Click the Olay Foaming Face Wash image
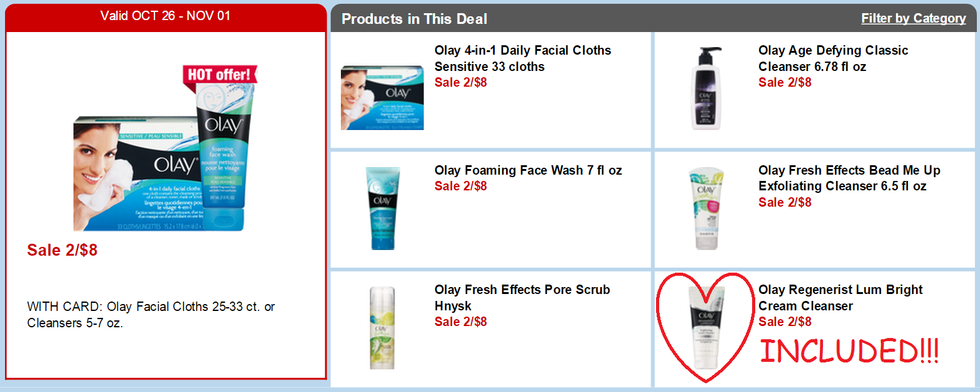This screenshot has height=392, width=980. coord(382,208)
